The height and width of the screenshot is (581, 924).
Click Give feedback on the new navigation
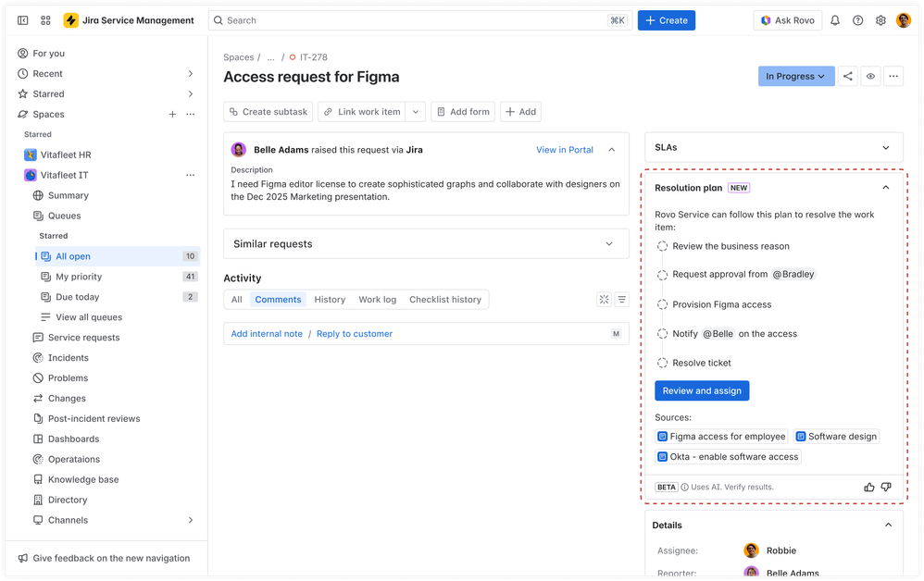pyautogui.click(x=104, y=558)
